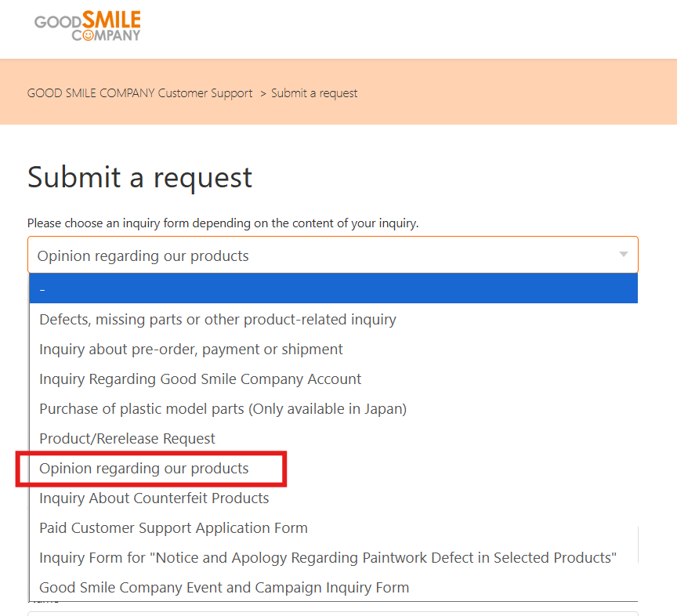This screenshot has width=677, height=616.
Task: Choose 'Event and Campaign Inquiry Form' option
Action: tap(224, 588)
